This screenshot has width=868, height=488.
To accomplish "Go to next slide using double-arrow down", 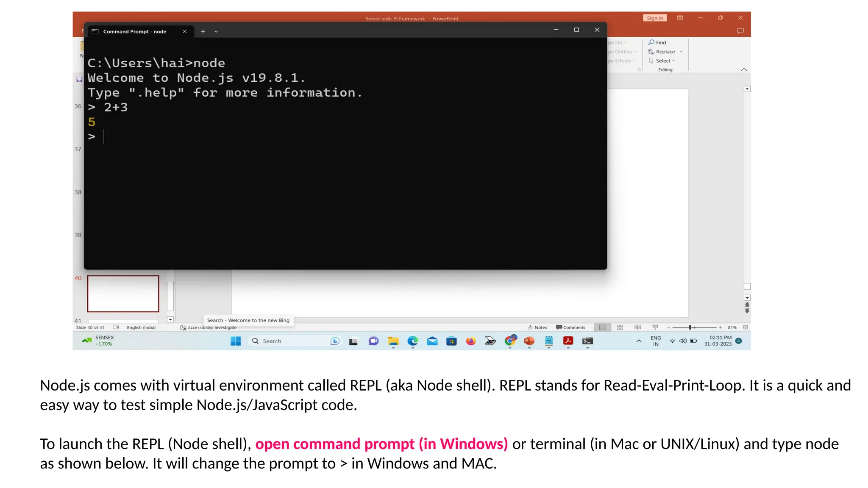I will pyautogui.click(x=747, y=311).
